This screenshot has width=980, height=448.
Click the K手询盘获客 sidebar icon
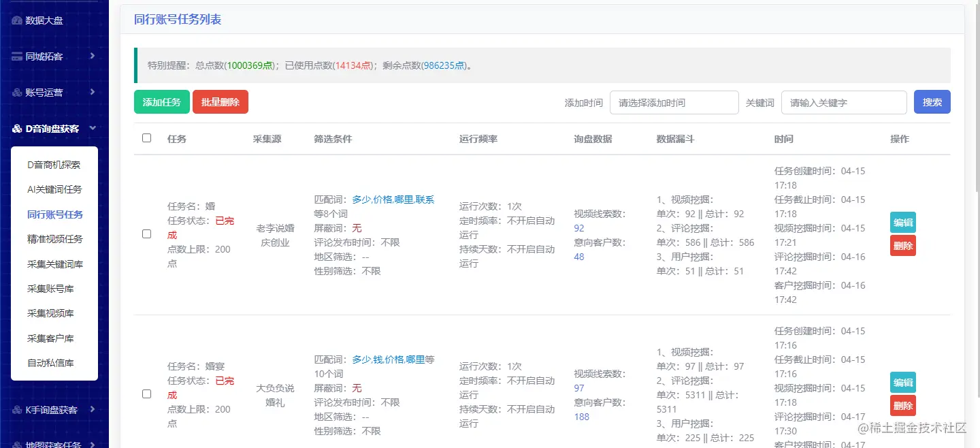17,410
